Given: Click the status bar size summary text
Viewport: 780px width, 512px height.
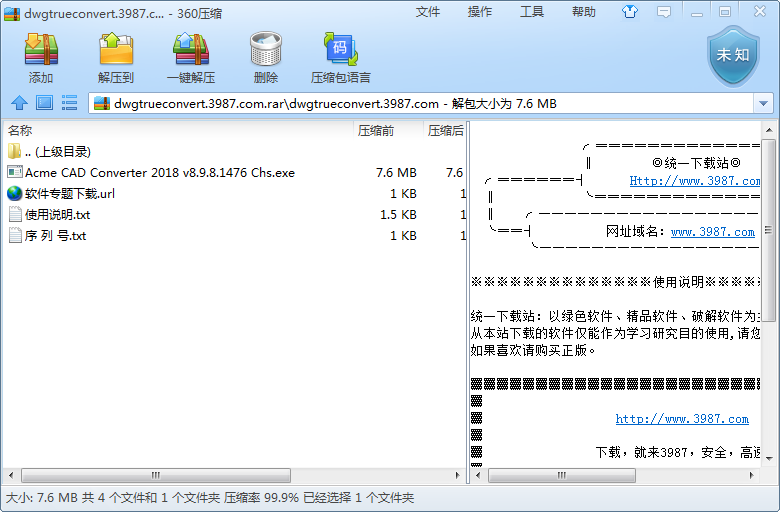Looking at the screenshot, I should [209, 498].
